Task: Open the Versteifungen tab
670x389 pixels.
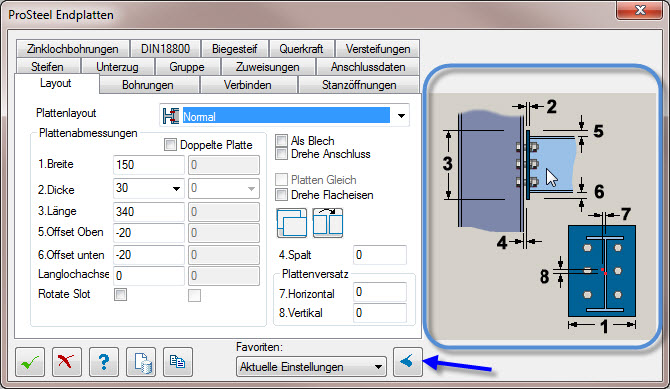Action: (378, 49)
